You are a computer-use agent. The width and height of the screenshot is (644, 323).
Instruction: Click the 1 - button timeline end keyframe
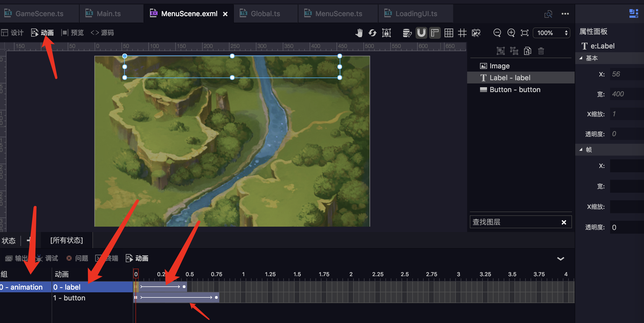pos(216,297)
